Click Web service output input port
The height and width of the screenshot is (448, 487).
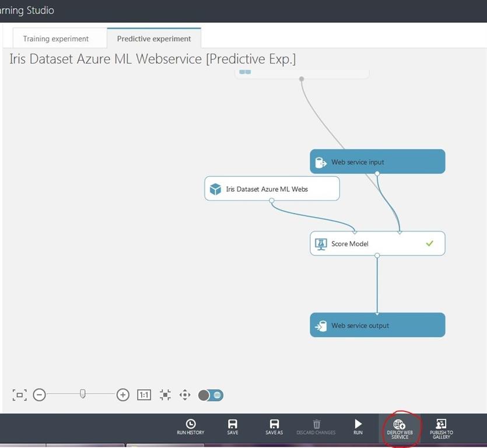click(x=377, y=313)
